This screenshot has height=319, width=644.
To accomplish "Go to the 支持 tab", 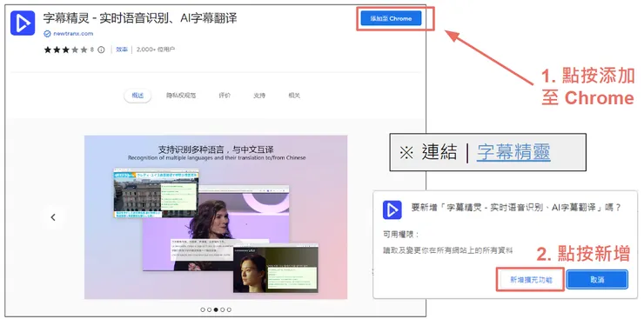I will pyautogui.click(x=259, y=96).
